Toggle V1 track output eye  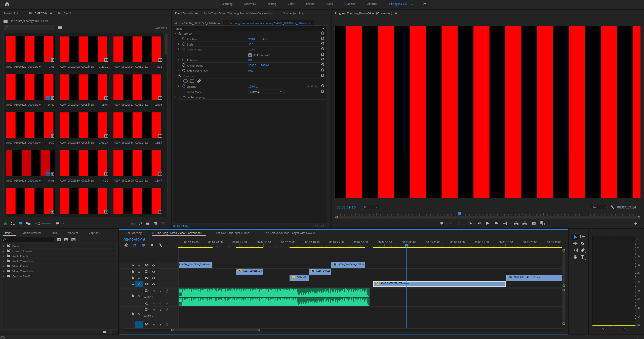(x=153, y=284)
